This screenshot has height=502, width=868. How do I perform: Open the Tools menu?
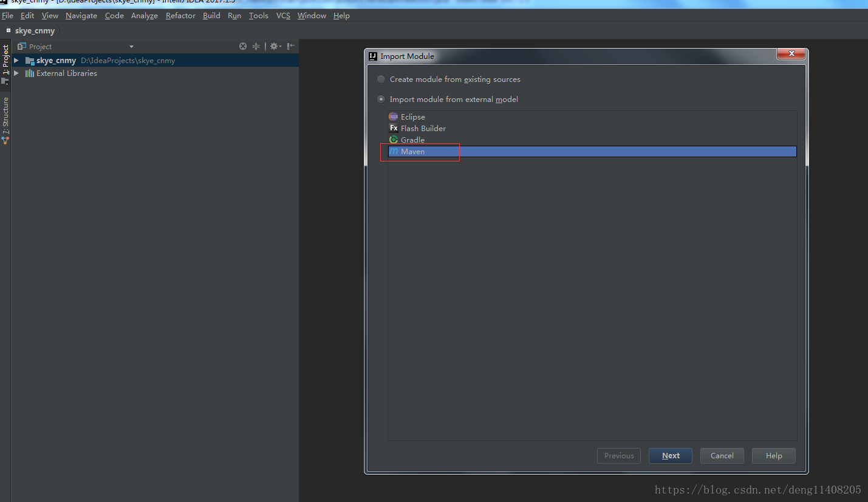[x=258, y=16]
